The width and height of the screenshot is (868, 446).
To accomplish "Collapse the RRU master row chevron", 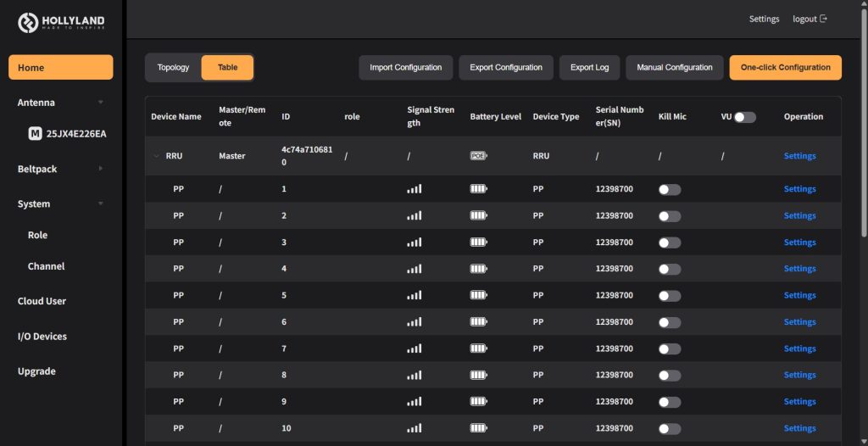I will tap(156, 156).
